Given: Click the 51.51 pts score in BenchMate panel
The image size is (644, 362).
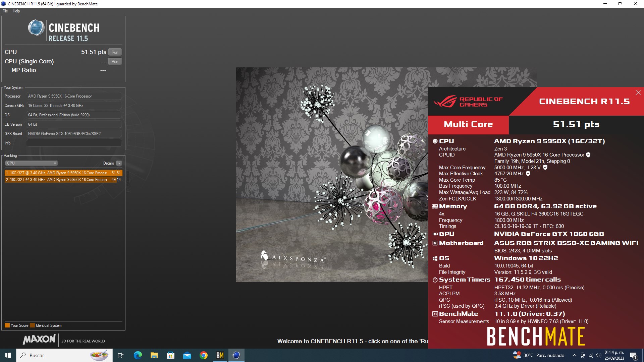Looking at the screenshot, I should point(576,124).
